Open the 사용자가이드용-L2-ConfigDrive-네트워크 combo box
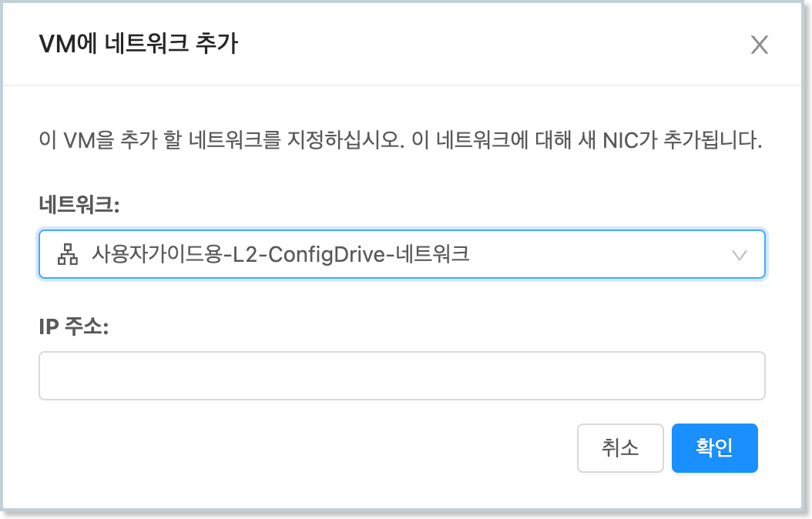 point(401,254)
